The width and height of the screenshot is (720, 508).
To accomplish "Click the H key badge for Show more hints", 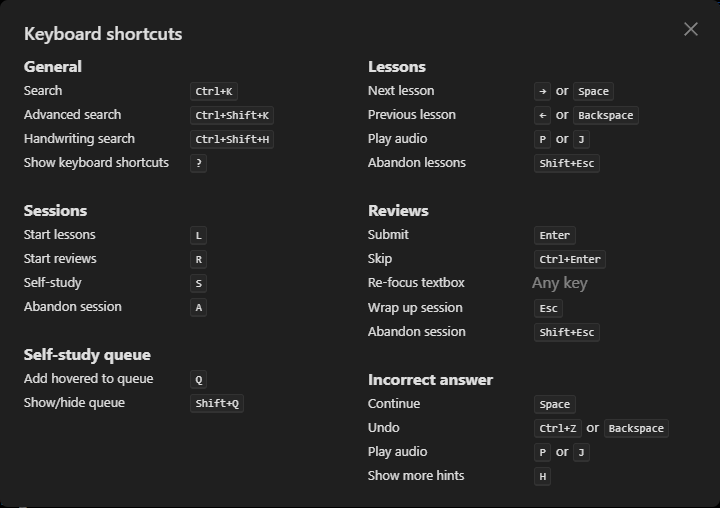I will pyautogui.click(x=543, y=476).
